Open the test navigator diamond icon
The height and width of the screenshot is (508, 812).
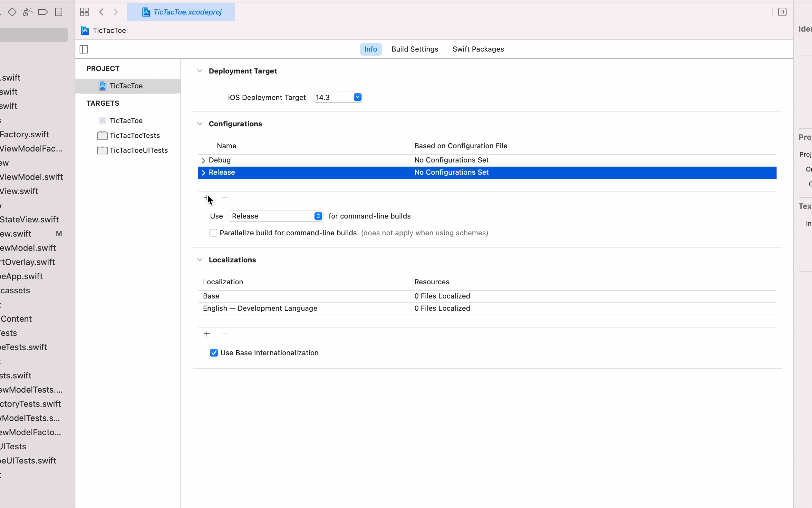click(x=13, y=12)
